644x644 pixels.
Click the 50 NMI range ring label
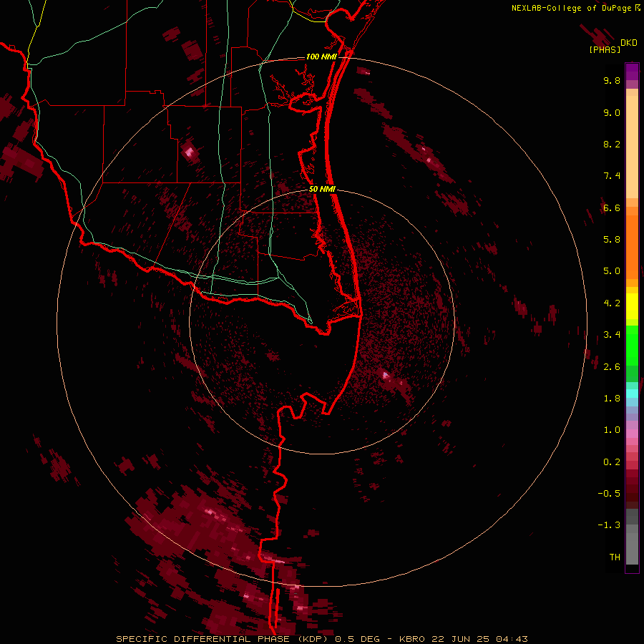tap(322, 189)
